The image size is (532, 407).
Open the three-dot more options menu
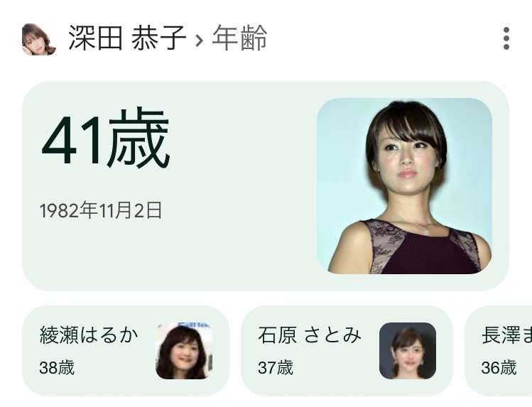click(506, 38)
